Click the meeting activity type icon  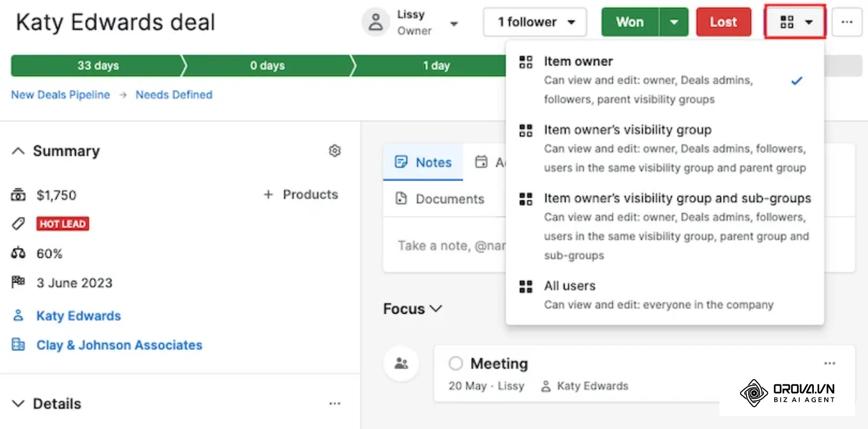tap(401, 363)
